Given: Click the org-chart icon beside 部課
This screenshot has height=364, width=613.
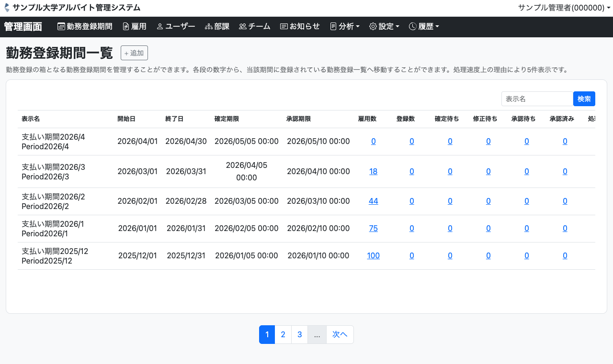Looking at the screenshot, I should click(x=208, y=27).
